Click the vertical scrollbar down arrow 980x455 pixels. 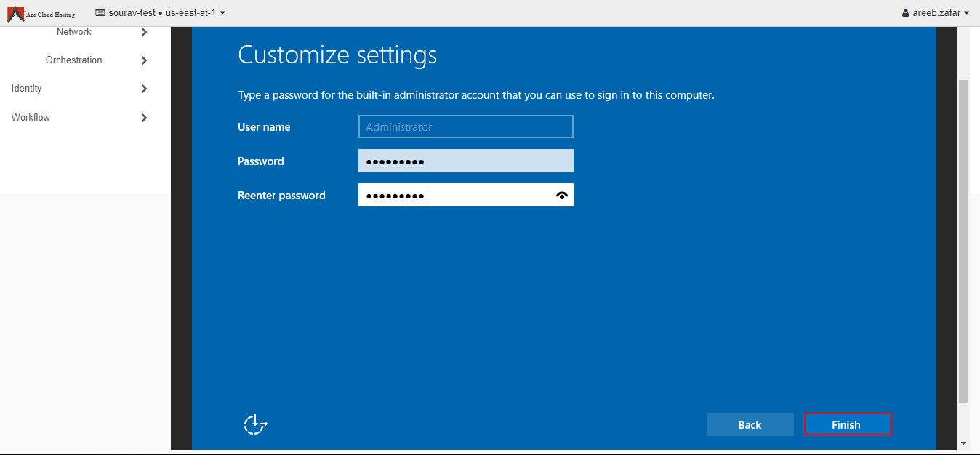tap(963, 443)
